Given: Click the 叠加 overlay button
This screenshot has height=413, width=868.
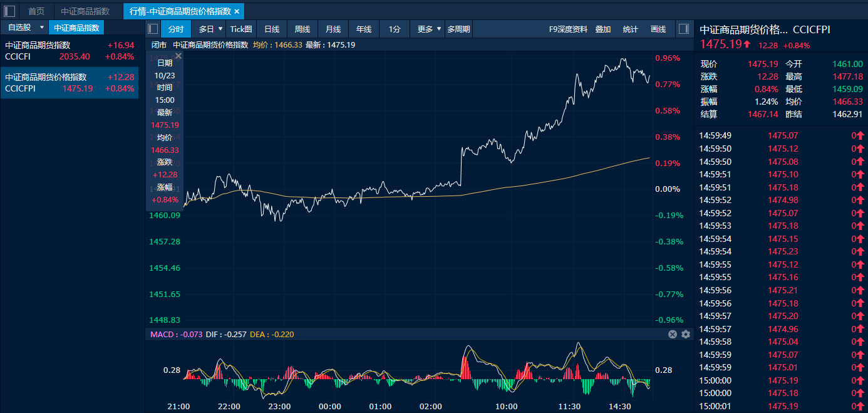Looking at the screenshot, I should 603,29.
